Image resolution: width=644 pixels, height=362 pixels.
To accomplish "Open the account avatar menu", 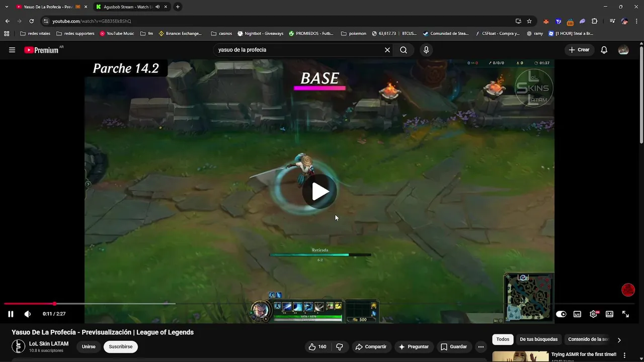I will [x=623, y=50].
